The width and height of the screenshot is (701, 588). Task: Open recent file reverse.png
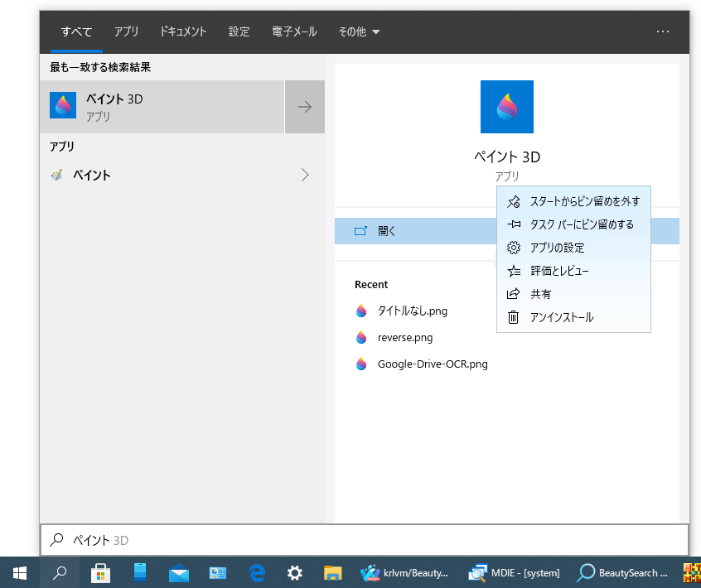pyautogui.click(x=405, y=337)
